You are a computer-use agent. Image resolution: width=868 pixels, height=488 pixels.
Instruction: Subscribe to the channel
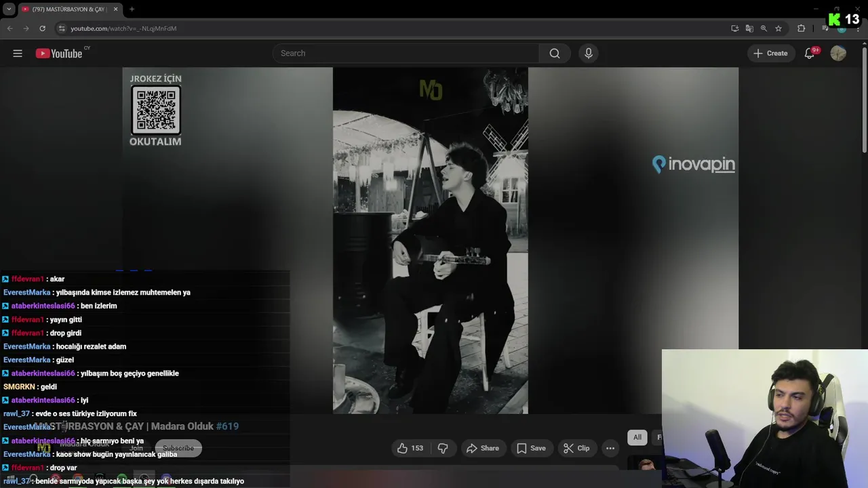(178, 448)
